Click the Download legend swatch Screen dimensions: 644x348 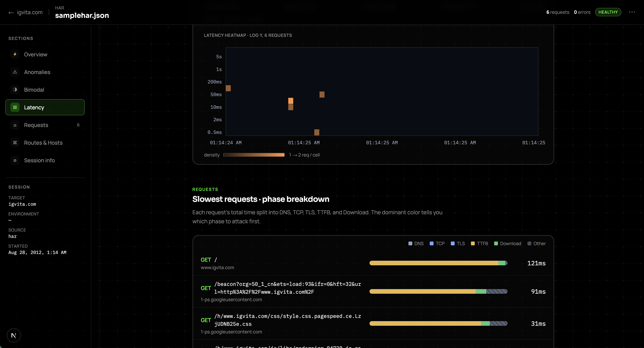[x=496, y=243]
